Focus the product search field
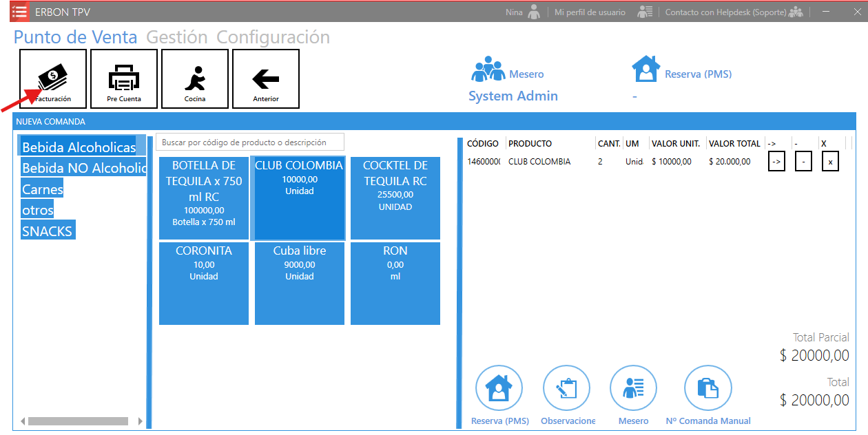The image size is (868, 435). [x=249, y=142]
